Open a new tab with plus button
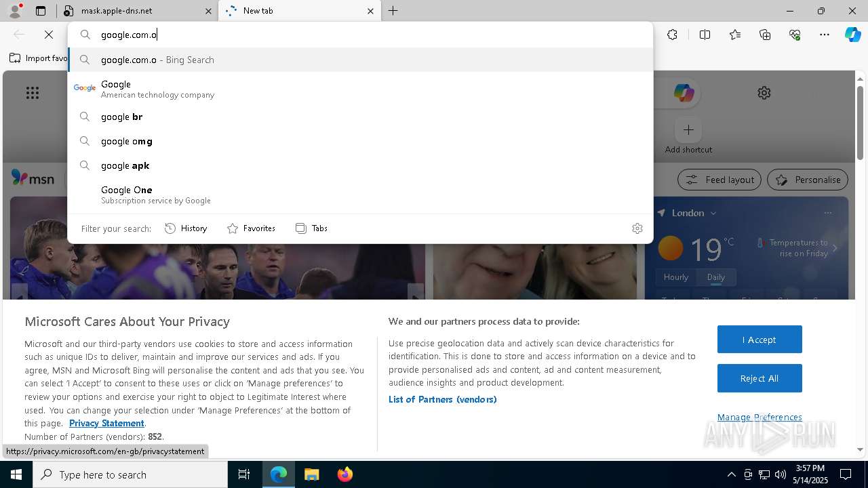 click(393, 11)
